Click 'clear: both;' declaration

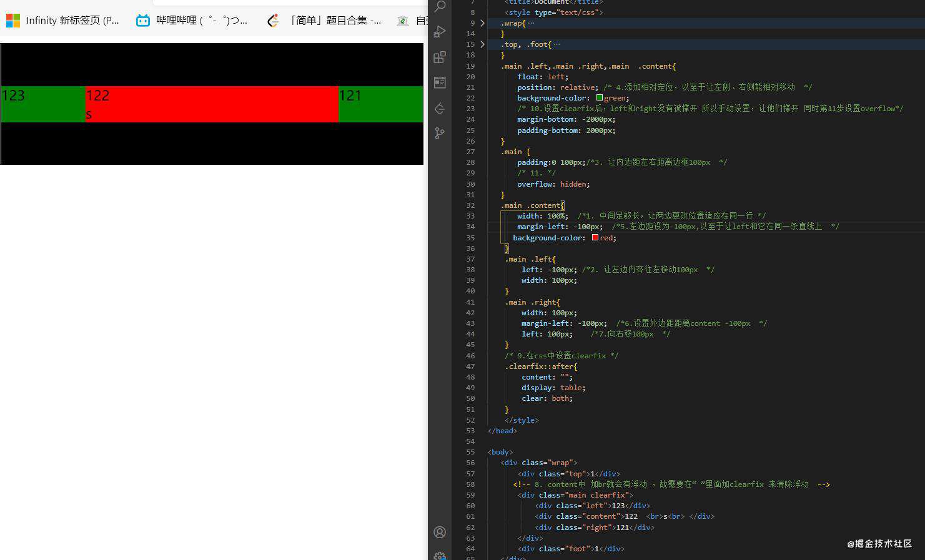[547, 398]
